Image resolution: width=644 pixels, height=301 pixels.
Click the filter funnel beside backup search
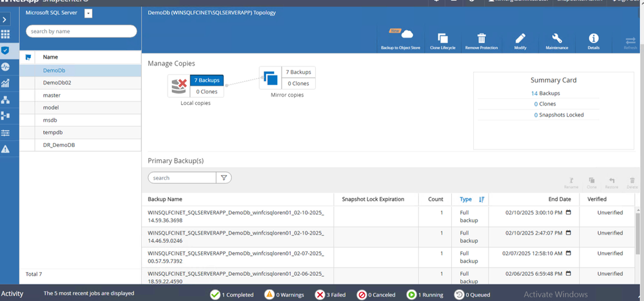(x=224, y=178)
